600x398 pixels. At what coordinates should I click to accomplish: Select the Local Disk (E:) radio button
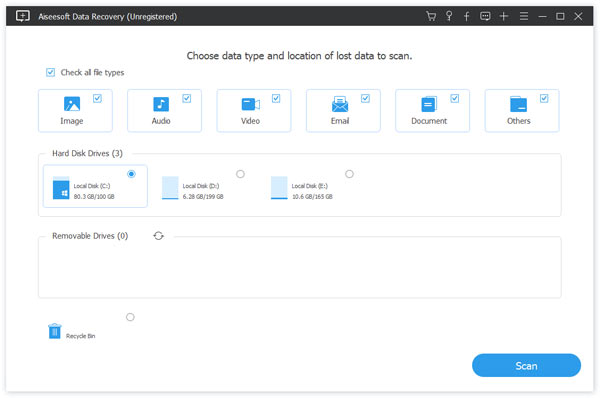(349, 174)
